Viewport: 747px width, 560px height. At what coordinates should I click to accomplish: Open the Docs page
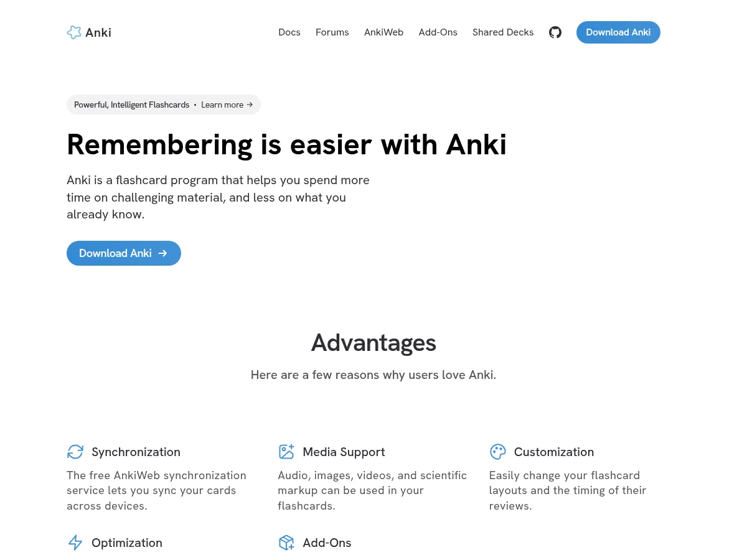click(289, 32)
